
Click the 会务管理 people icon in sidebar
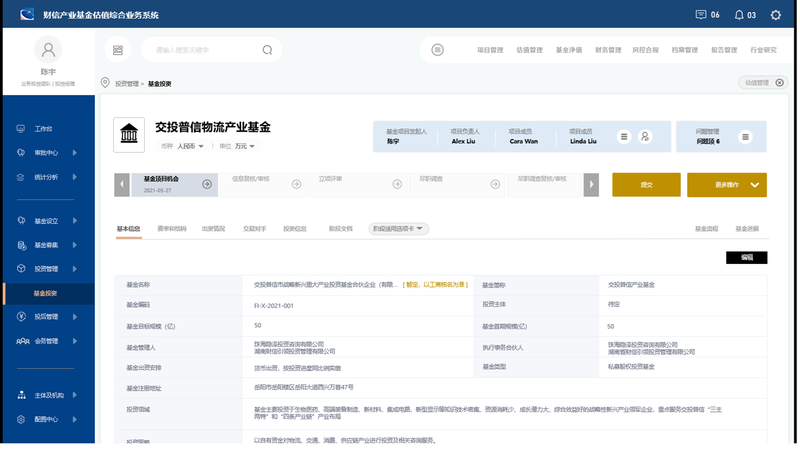click(22, 341)
